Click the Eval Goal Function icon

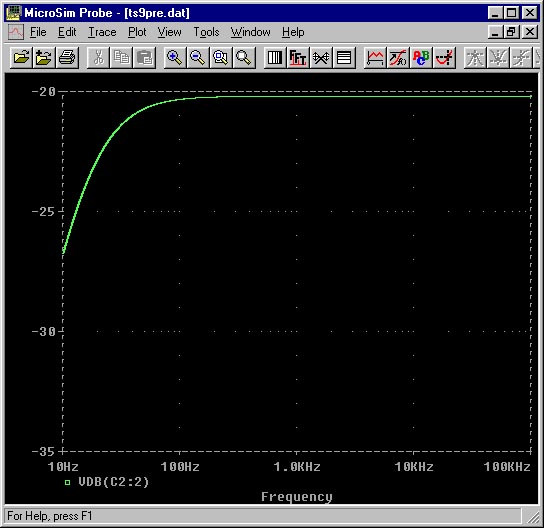[x=398, y=58]
